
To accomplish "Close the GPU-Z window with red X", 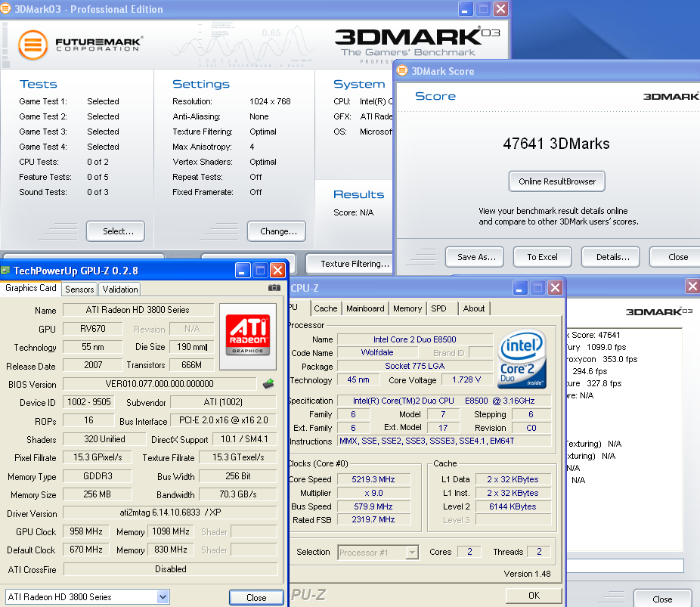I will click(x=277, y=271).
